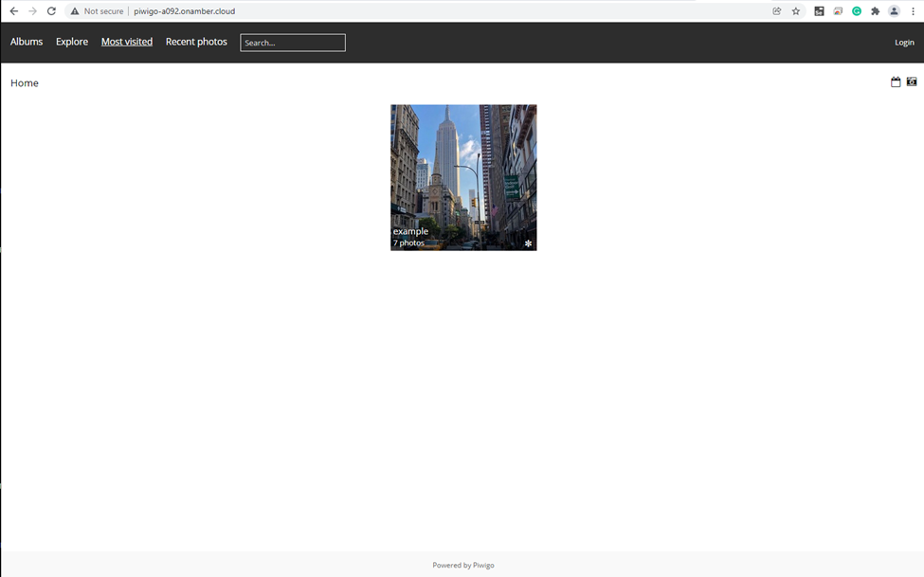924x577 pixels.
Task: Click the browser forward arrow
Action: (x=33, y=11)
